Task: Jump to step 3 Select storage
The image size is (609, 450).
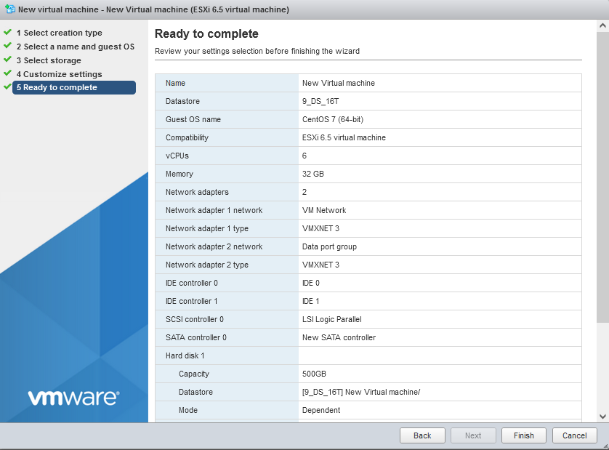Action: click(x=49, y=60)
